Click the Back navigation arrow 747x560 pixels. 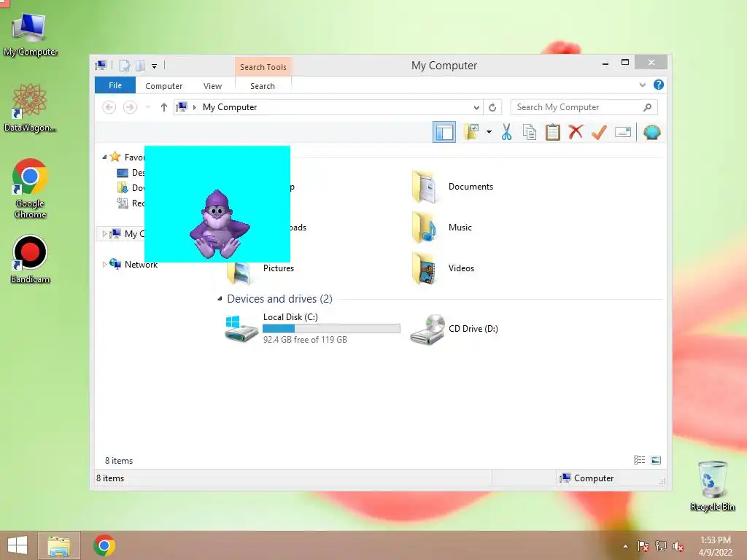109,107
